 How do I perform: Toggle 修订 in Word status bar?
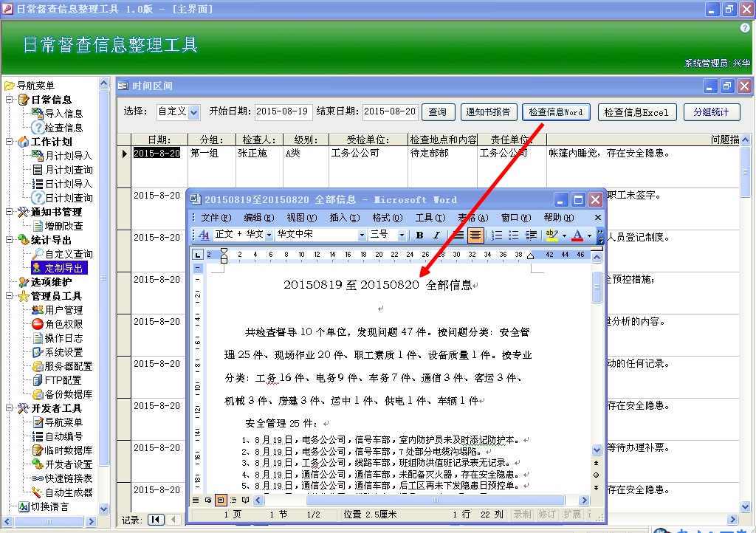point(547,515)
